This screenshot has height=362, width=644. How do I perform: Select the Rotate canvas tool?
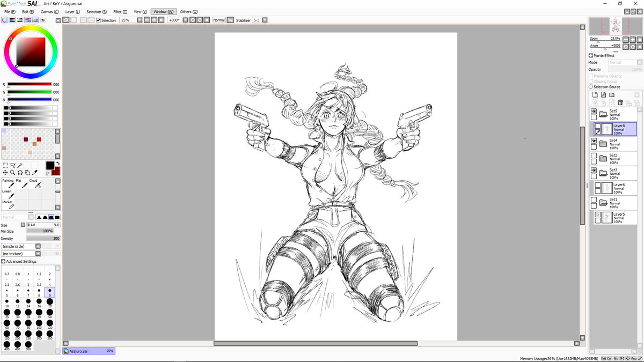click(x=20, y=173)
